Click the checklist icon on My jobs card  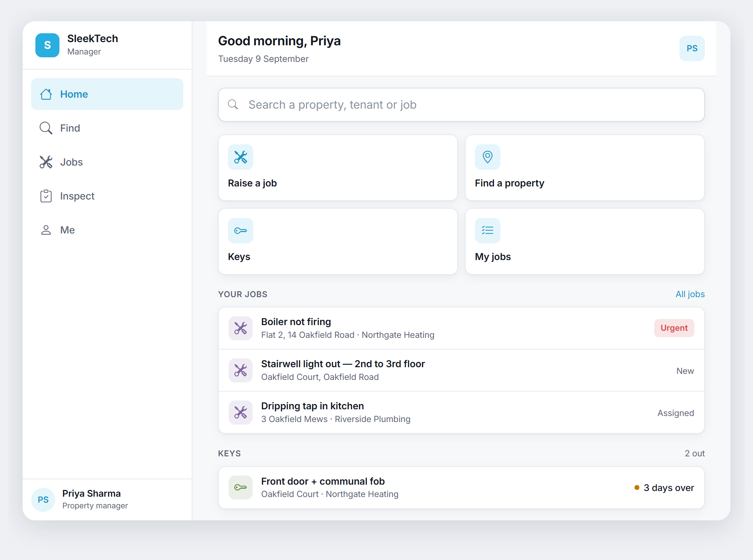(488, 231)
